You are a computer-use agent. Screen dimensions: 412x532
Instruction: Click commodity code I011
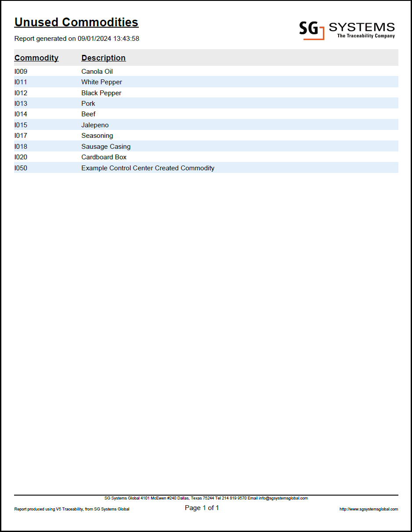pyautogui.click(x=20, y=82)
